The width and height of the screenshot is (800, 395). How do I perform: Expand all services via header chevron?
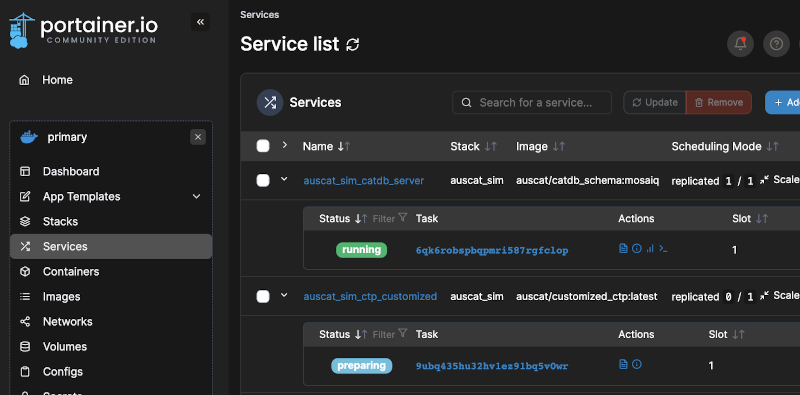click(285, 145)
